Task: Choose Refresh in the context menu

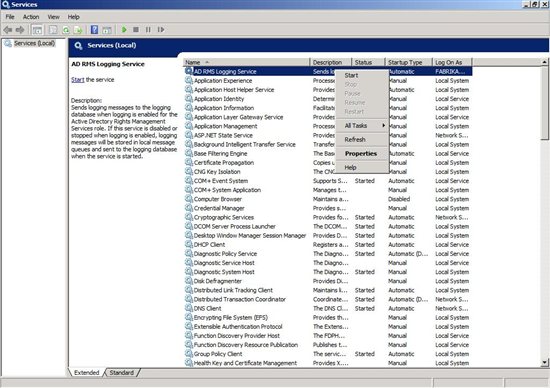Action: (x=362, y=140)
